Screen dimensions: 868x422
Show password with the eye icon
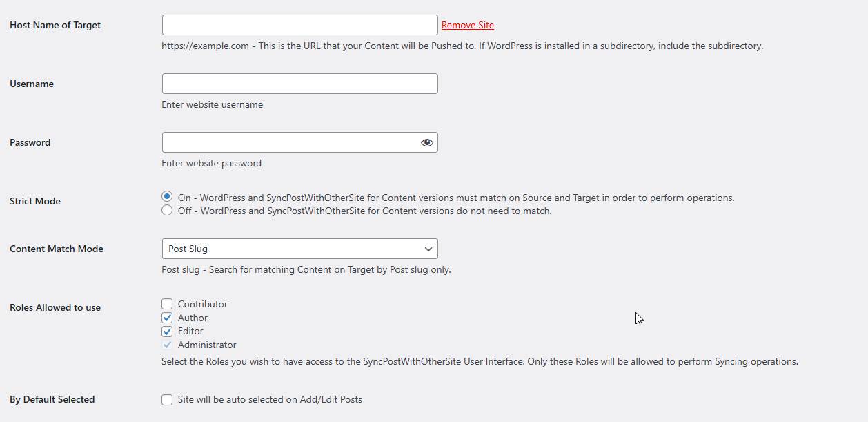click(x=427, y=142)
